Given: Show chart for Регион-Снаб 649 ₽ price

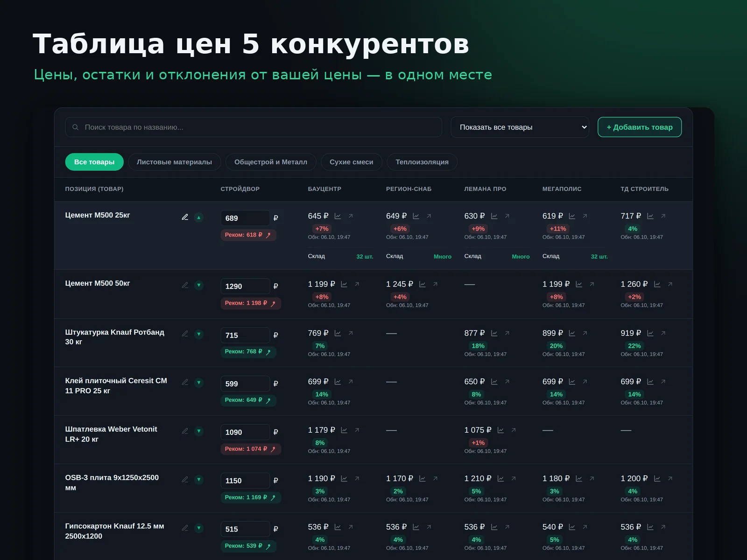Looking at the screenshot, I should 416,216.
